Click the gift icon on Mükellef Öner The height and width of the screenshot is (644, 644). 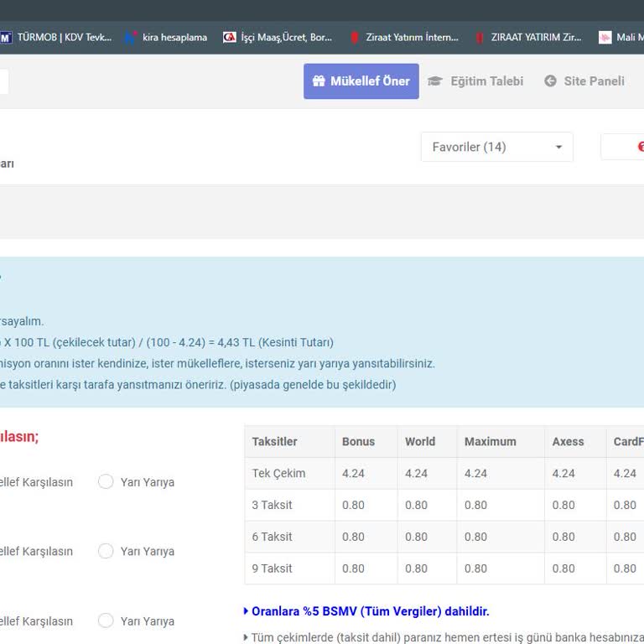pyautogui.click(x=319, y=81)
